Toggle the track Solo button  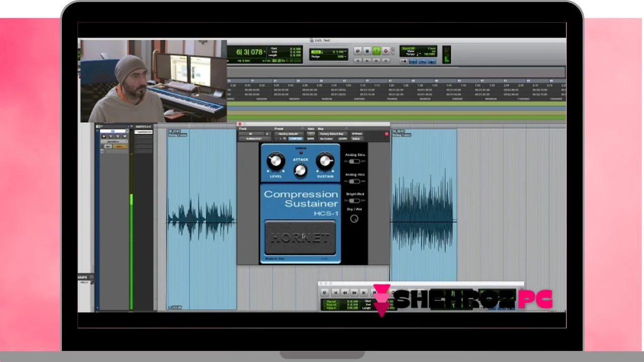pos(118,136)
